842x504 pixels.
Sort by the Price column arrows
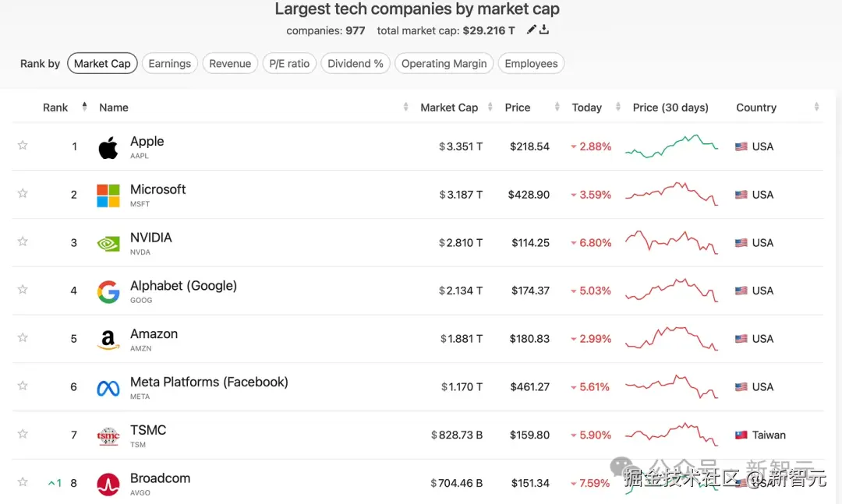click(x=557, y=107)
